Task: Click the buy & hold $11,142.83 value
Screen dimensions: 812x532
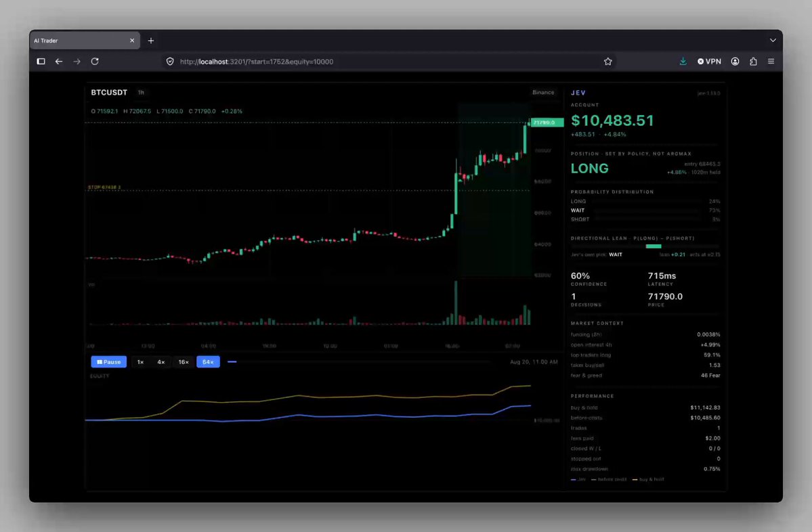Action: pos(705,407)
